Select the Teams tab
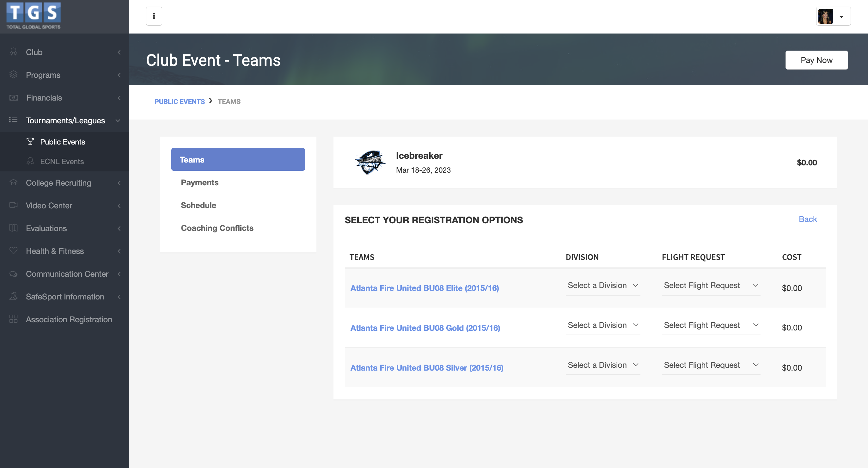The image size is (868, 468). pyautogui.click(x=238, y=159)
